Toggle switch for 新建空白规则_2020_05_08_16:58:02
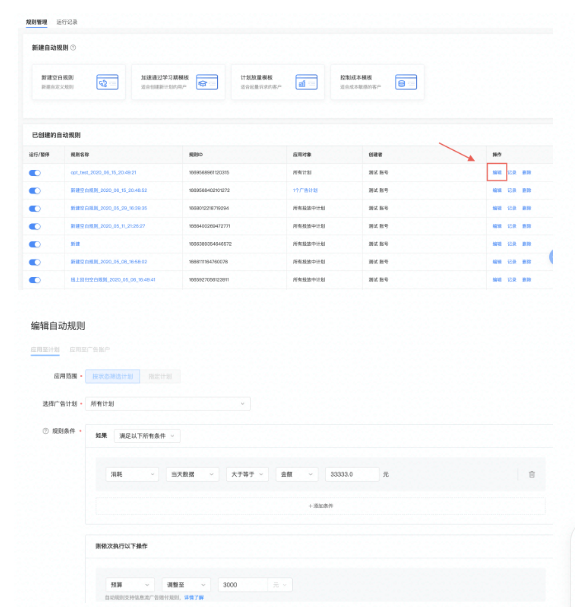Screen dimensions: 584x613 click(35, 262)
